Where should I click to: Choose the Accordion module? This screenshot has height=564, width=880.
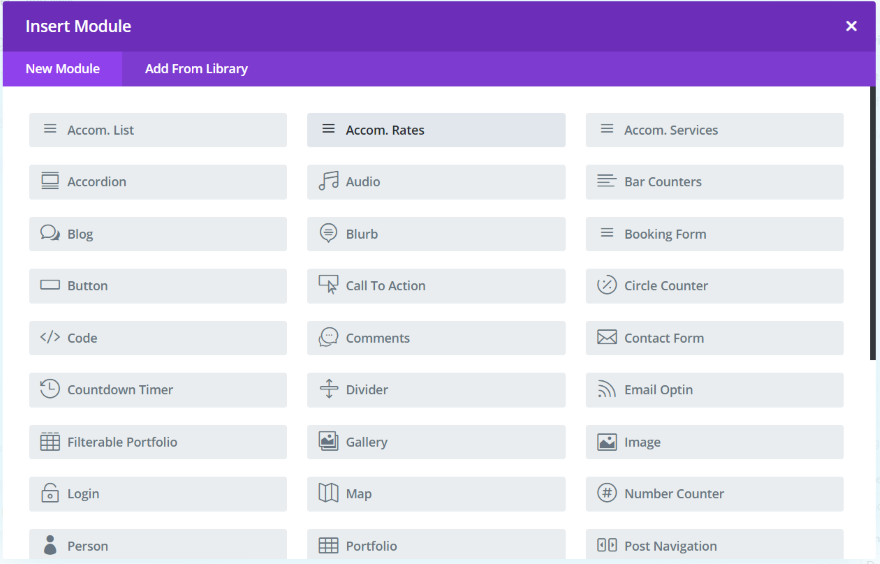pyautogui.click(x=158, y=182)
